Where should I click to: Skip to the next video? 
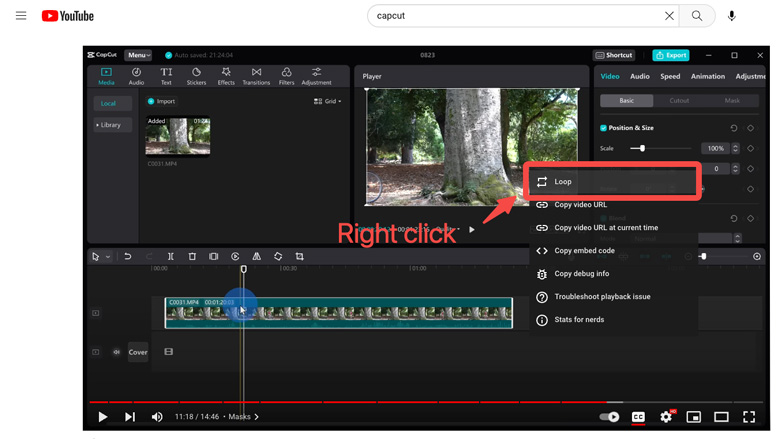coord(130,417)
